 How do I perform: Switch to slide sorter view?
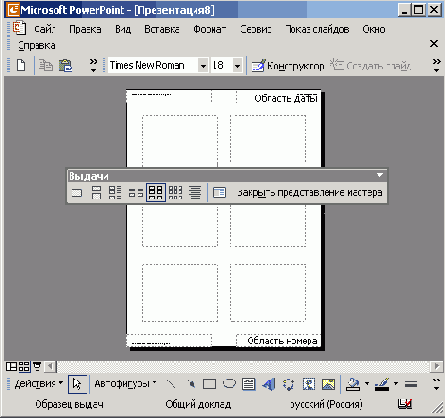click(x=24, y=367)
